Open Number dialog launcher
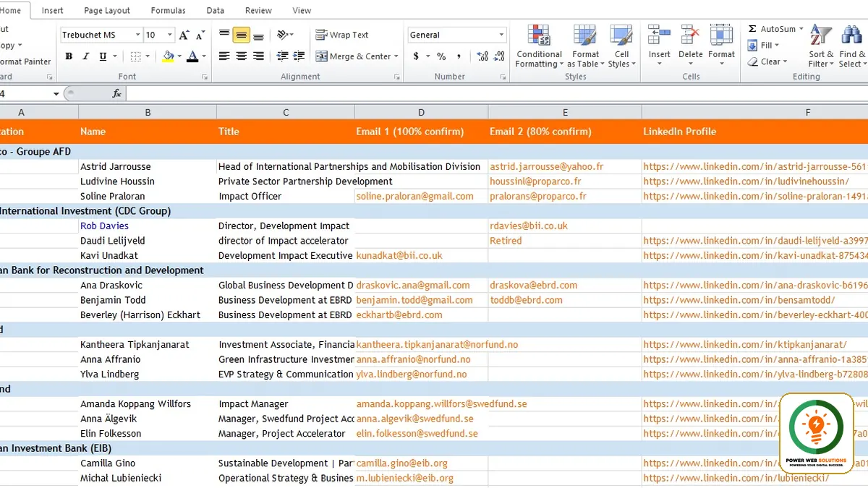Image resolution: width=868 pixels, height=488 pixels. click(x=503, y=77)
